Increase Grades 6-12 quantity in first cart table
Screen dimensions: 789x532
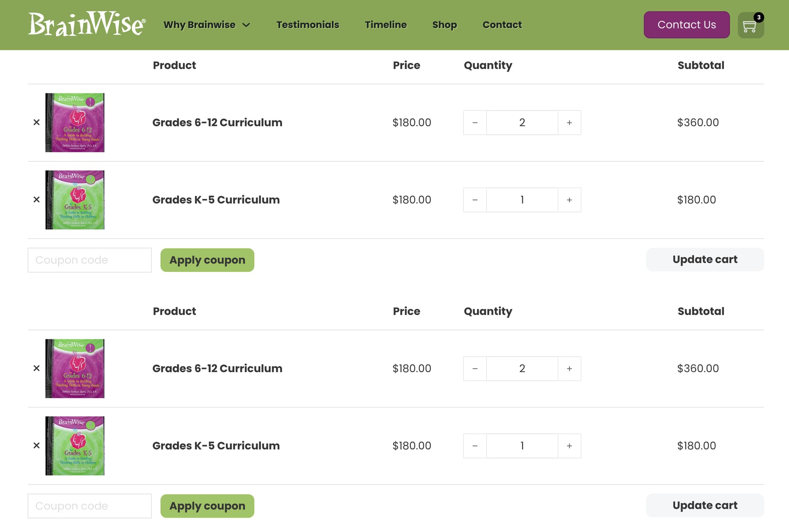click(x=570, y=122)
